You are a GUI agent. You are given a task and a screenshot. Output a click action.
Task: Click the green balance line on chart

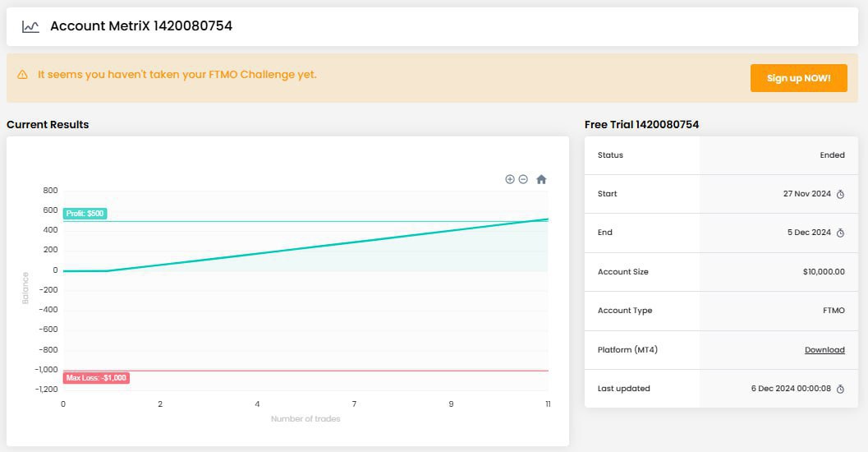[328, 245]
